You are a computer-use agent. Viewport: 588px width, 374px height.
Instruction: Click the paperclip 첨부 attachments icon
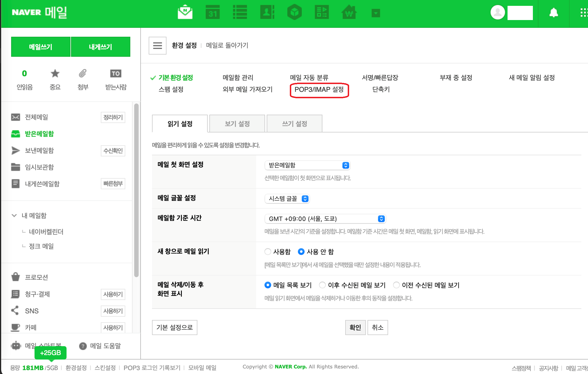click(x=83, y=74)
